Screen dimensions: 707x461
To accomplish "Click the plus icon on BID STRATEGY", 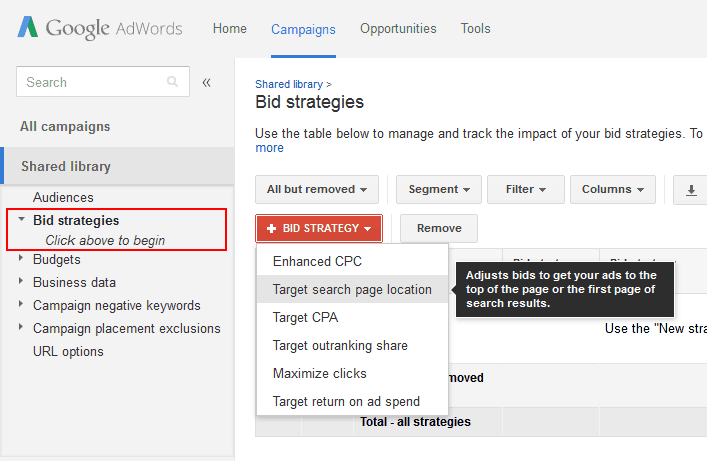I will tap(271, 229).
